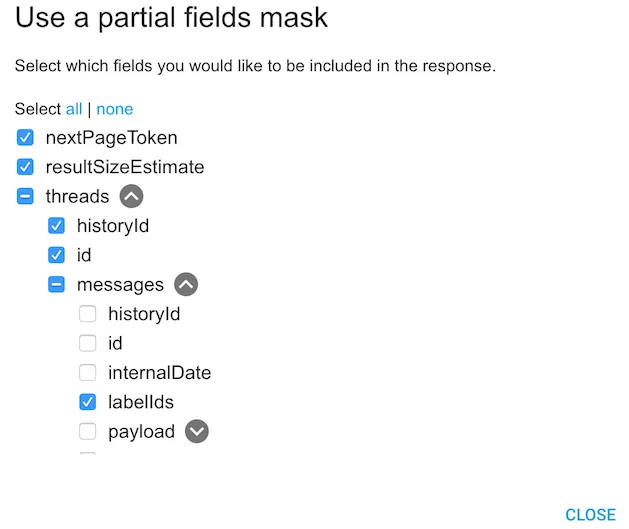Check the id field under messages
The height and width of the screenshot is (529, 629).
[x=88, y=343]
